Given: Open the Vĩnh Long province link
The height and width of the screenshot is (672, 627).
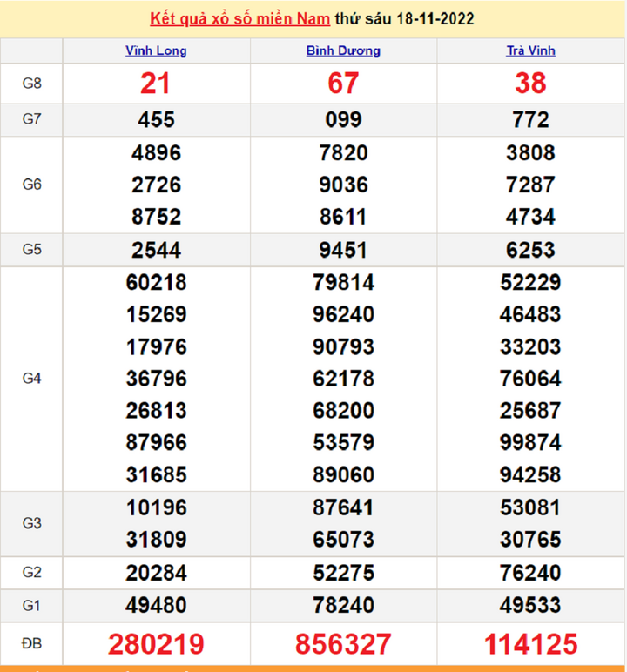Looking at the screenshot, I should pyautogui.click(x=156, y=50).
